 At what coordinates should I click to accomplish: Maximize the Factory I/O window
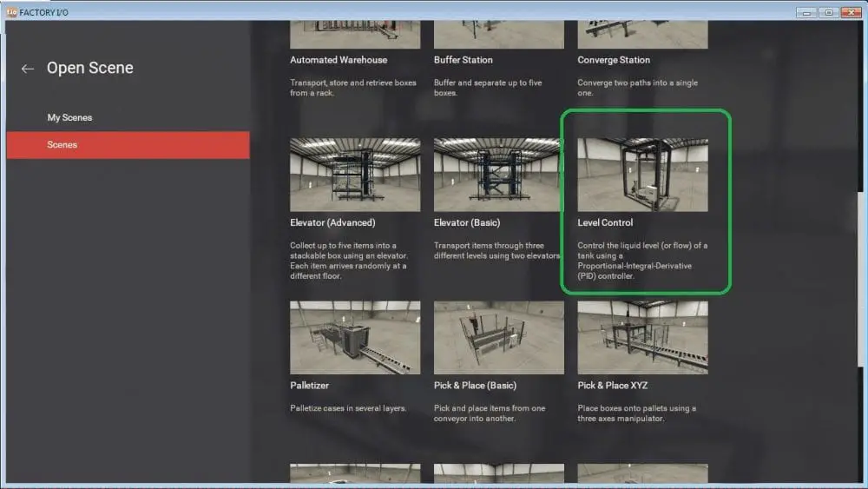[829, 12]
